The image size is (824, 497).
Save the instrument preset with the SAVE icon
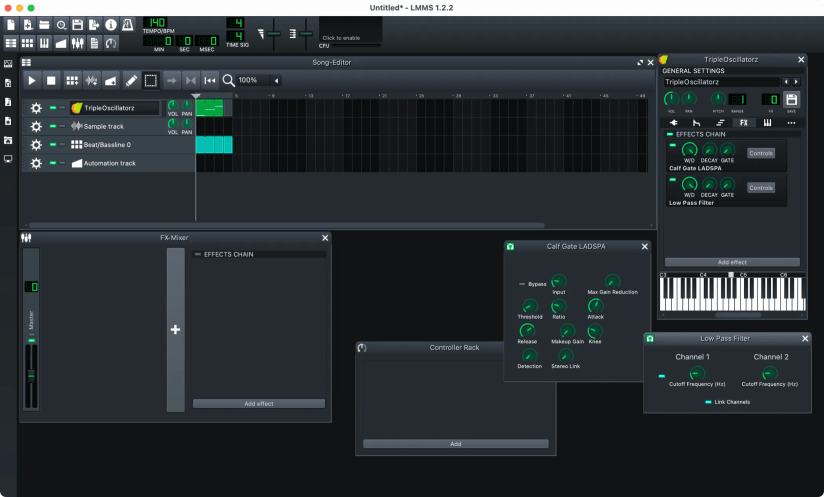(791, 99)
